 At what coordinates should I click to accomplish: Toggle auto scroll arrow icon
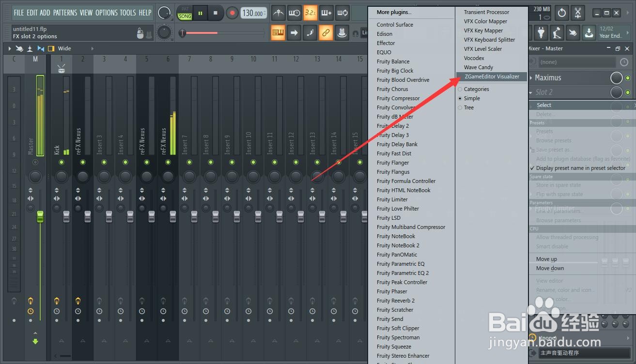(x=294, y=33)
